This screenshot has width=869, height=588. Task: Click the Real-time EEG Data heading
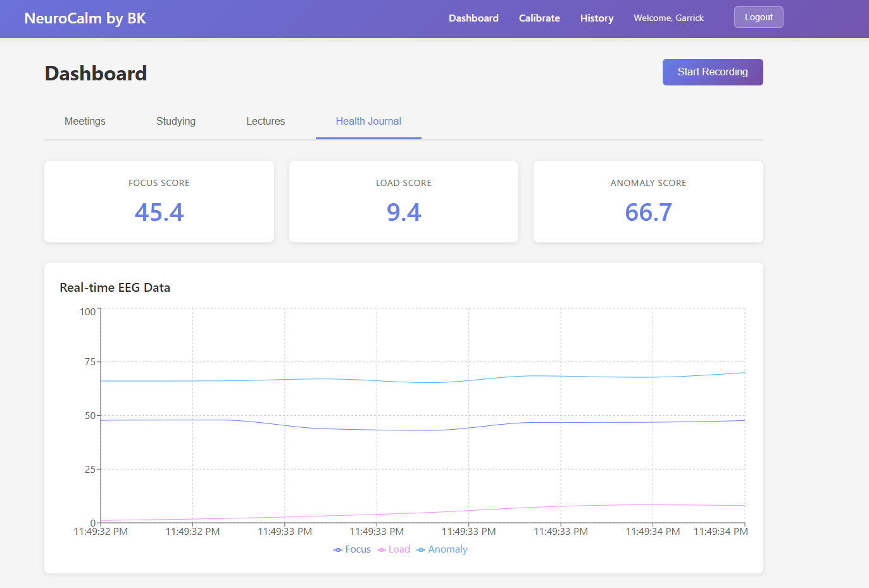coord(115,287)
